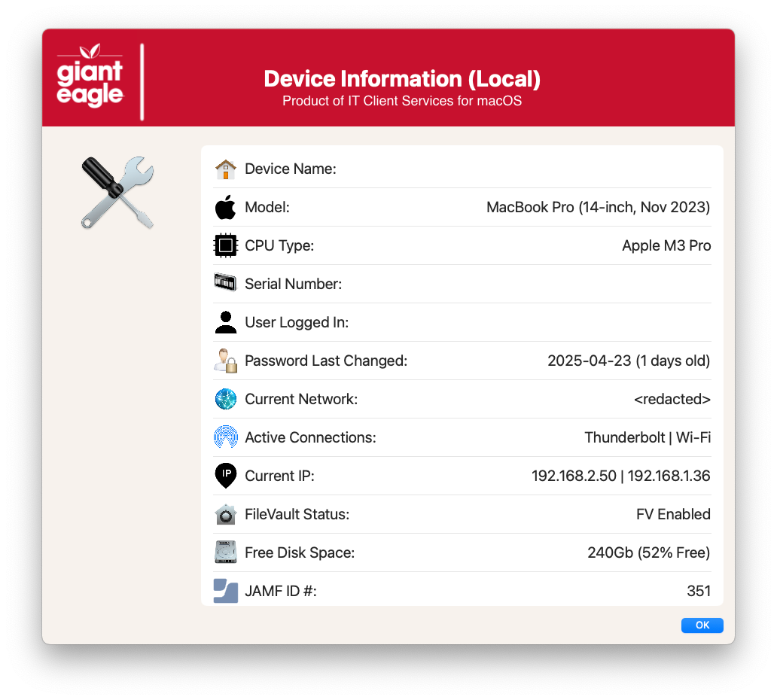Click the JAMF logo icon
Image resolution: width=777 pixels, height=700 pixels.
coord(225,591)
